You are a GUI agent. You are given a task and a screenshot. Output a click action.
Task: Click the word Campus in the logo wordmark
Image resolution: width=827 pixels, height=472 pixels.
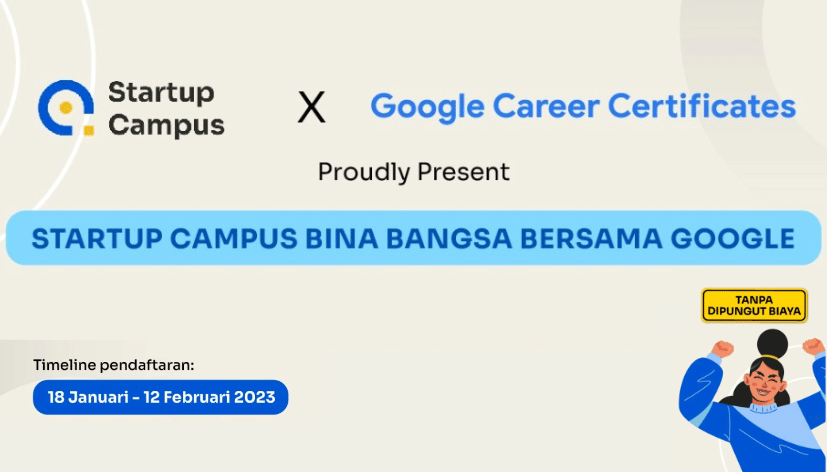[x=166, y=125]
